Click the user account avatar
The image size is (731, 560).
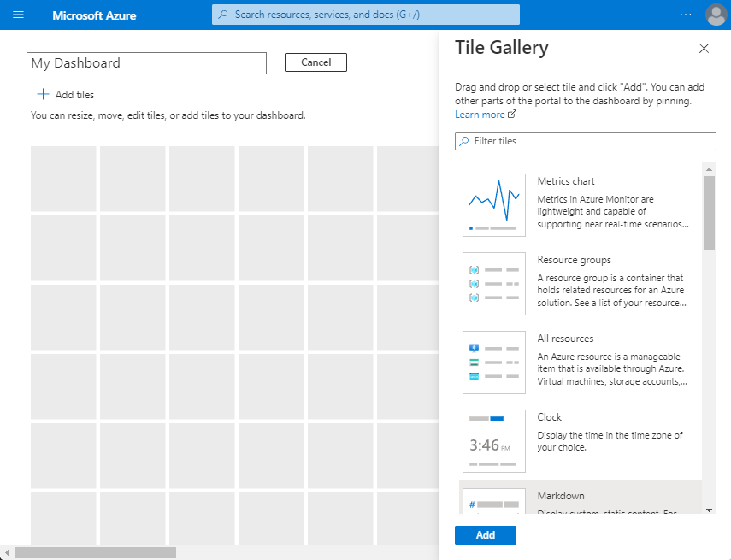(716, 15)
